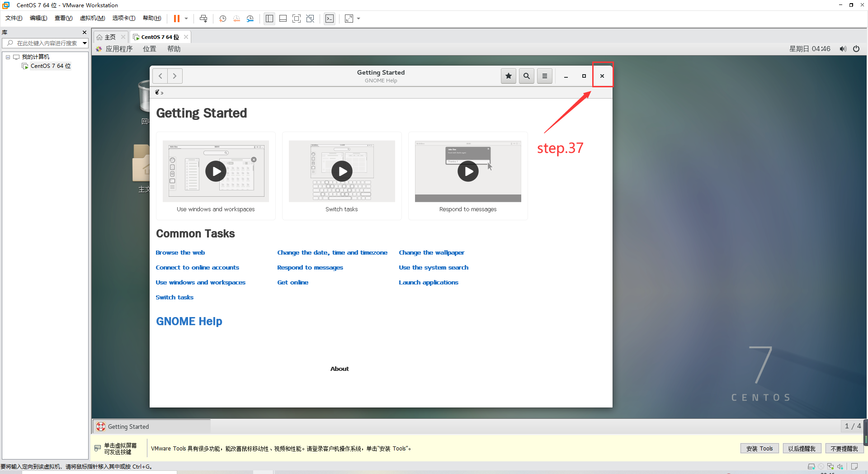
Task: Switch to the 主页 tab
Action: click(110, 37)
